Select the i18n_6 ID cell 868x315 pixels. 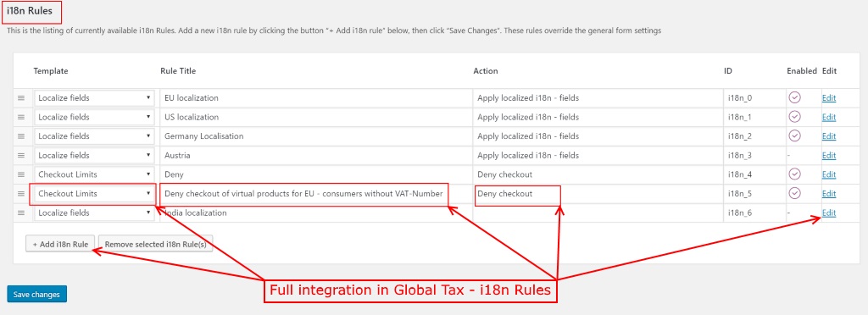point(754,213)
